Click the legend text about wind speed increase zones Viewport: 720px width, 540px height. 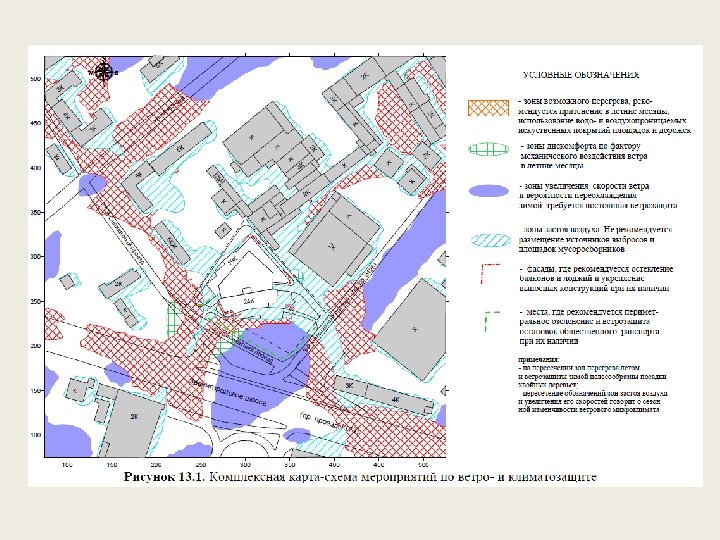pos(598,196)
